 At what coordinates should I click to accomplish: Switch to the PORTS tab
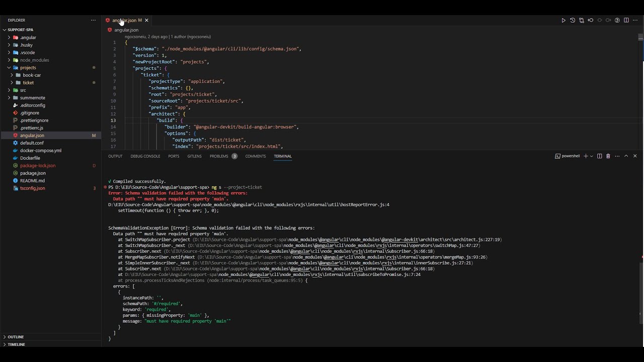tap(174, 156)
